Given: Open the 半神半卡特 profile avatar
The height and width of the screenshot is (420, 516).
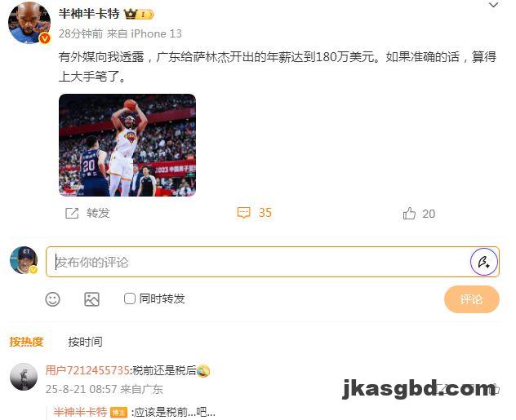Looking at the screenshot, I should point(29,23).
